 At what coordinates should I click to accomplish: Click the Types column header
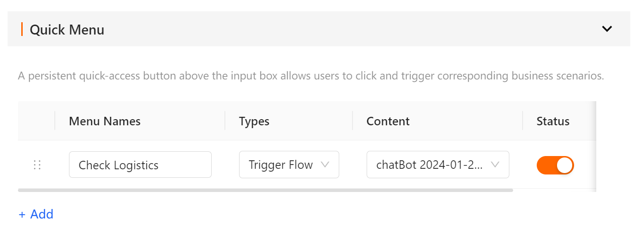pyautogui.click(x=254, y=121)
